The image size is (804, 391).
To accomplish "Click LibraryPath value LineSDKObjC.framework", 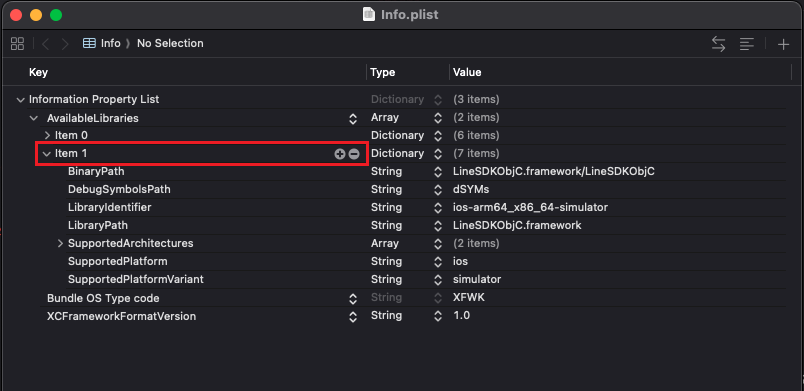I will (x=517, y=225).
